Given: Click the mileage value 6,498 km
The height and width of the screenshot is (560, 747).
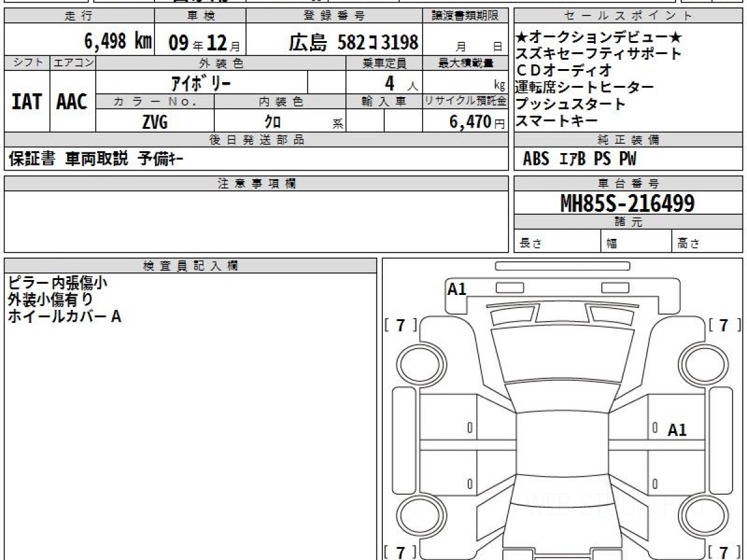Looking at the screenshot, I should (x=118, y=42).
